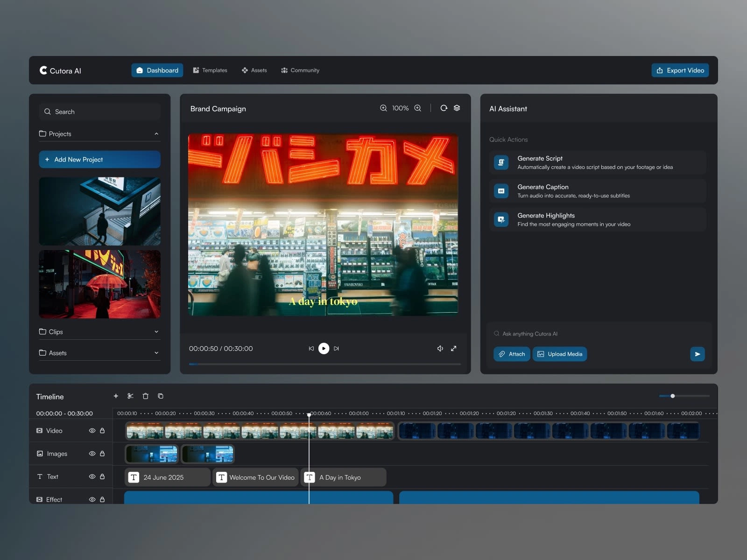Click Add New Project button
Viewport: 747px width, 560px height.
tap(99, 160)
